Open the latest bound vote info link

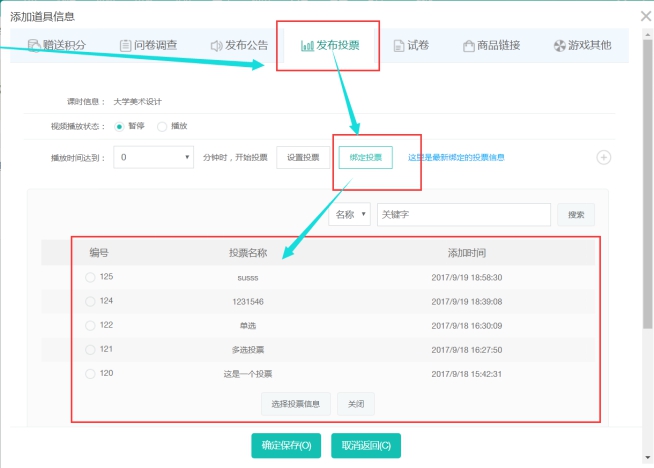tap(456, 158)
